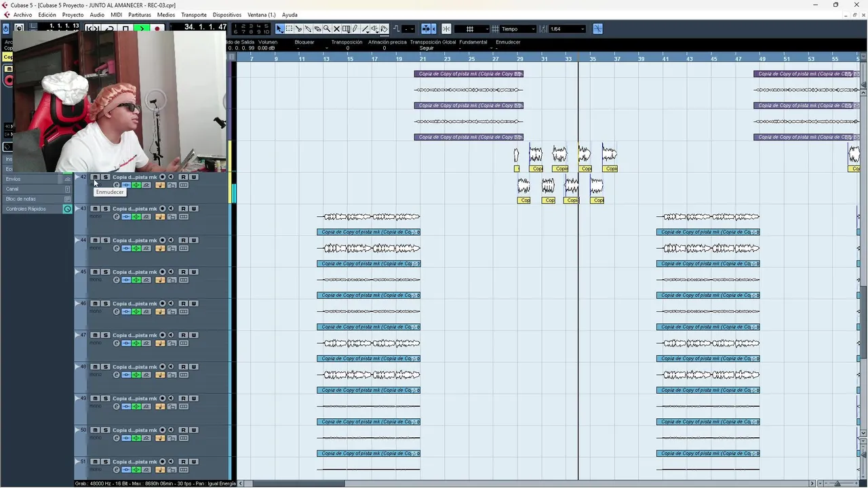
Task: Expand track 49 automation triangle
Action: coord(77,399)
